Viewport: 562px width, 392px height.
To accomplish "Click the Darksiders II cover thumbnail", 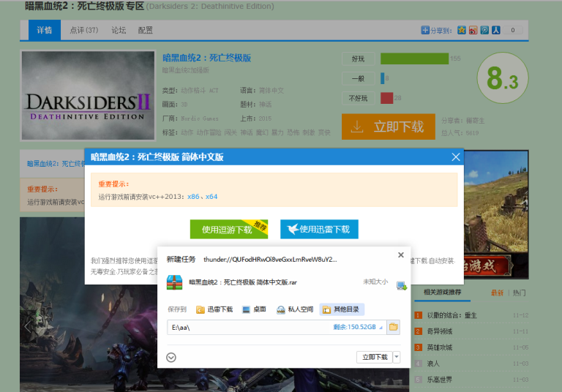I will tap(88, 95).
